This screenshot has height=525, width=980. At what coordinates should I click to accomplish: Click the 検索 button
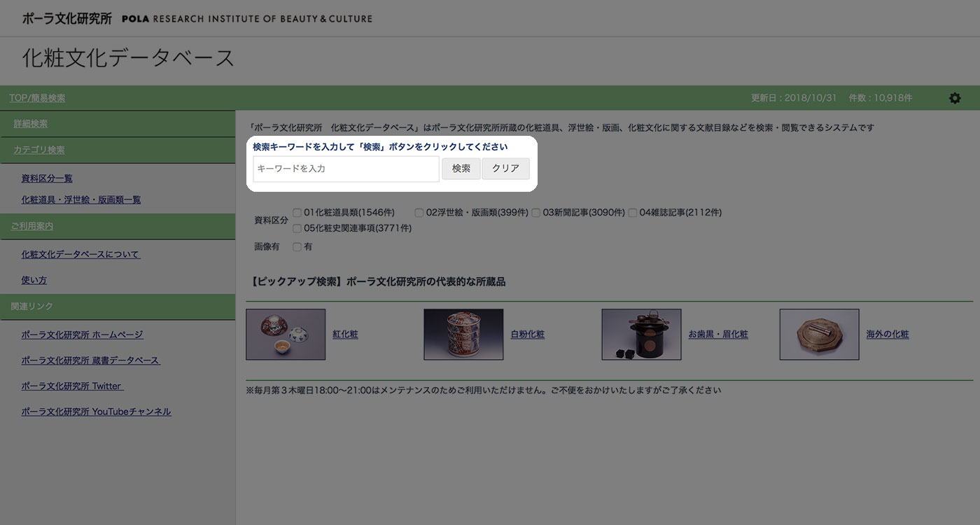pos(461,169)
